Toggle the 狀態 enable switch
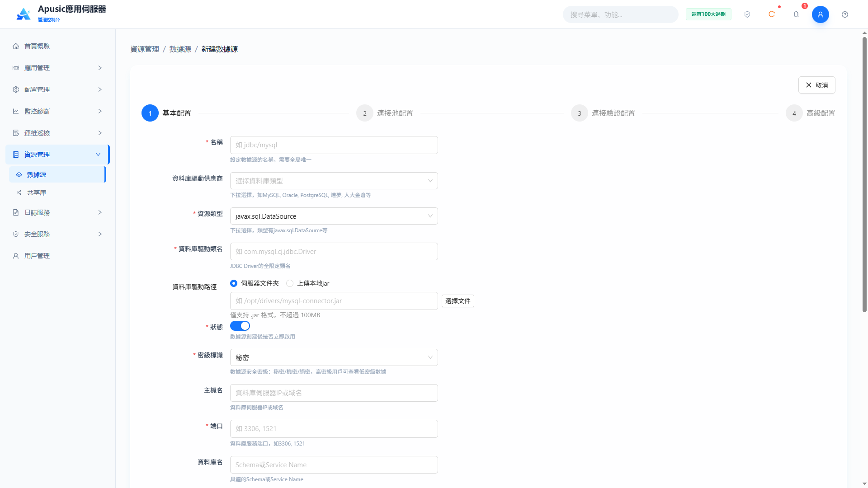Viewport: 868px width, 488px height. (x=240, y=326)
